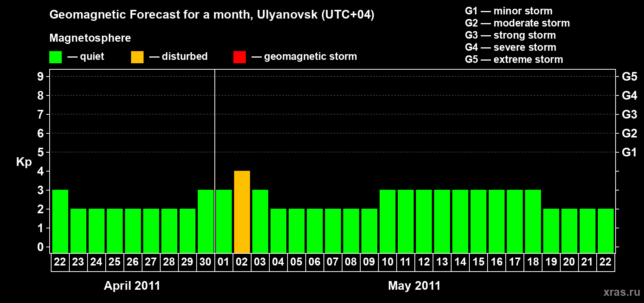644x303 pixels.
Task: Click the bar for May 01
Action: [224, 221]
